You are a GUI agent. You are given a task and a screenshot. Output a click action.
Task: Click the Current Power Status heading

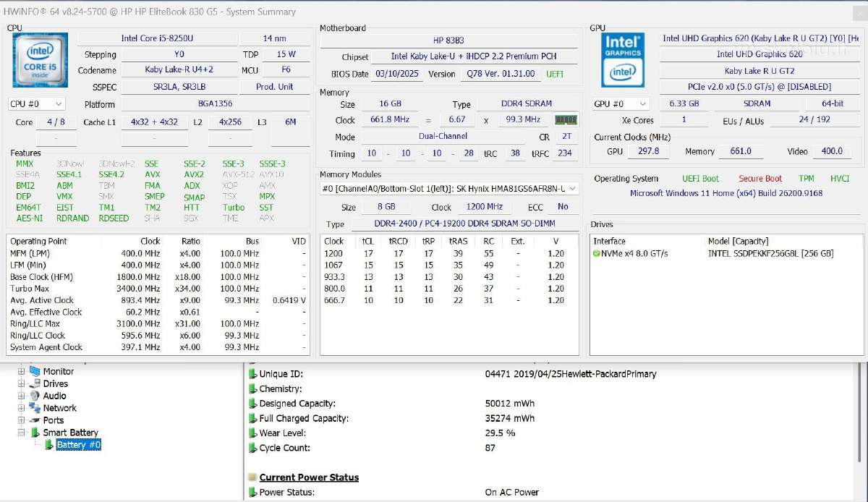(309, 477)
